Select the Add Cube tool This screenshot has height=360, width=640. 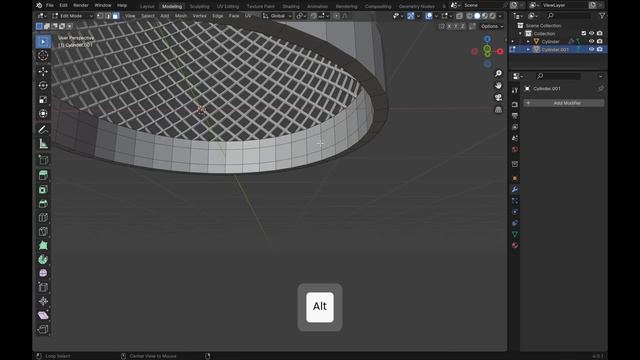[x=43, y=160]
